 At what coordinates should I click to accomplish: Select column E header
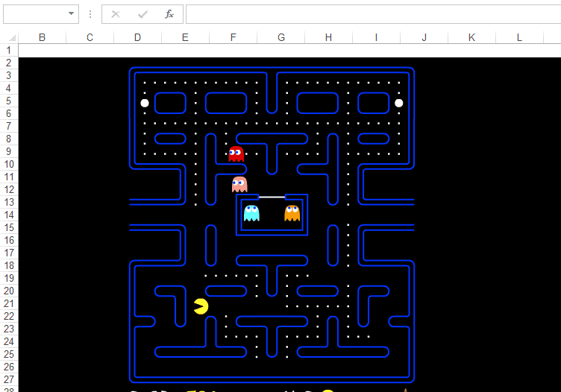point(185,37)
